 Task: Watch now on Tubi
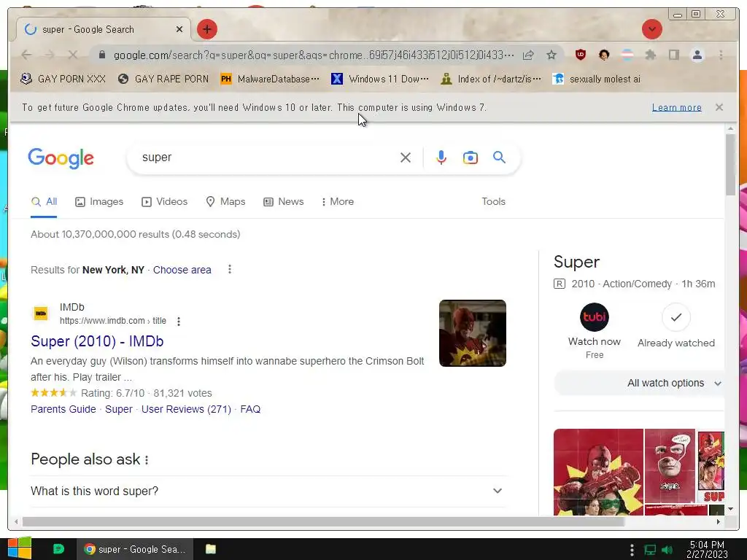pyautogui.click(x=594, y=330)
